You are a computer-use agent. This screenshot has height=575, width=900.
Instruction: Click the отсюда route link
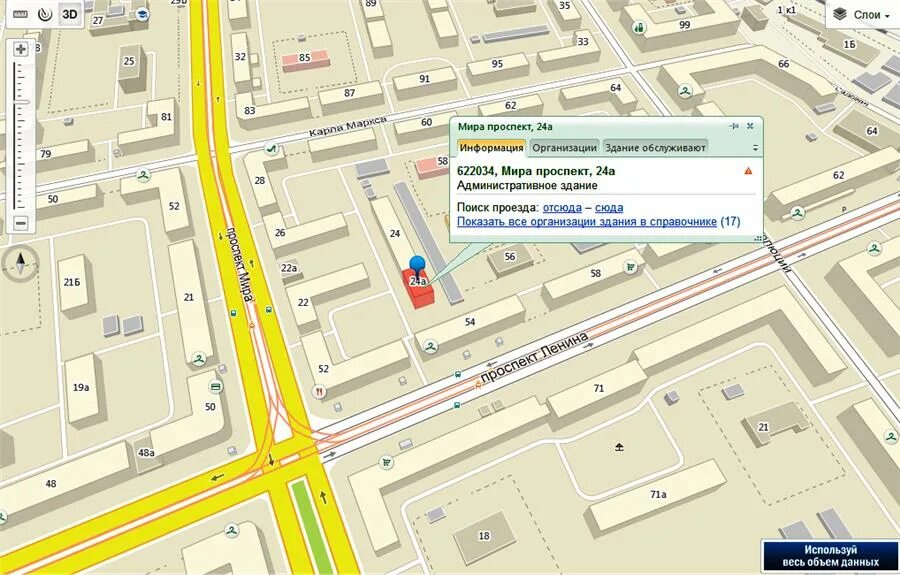[562, 207]
